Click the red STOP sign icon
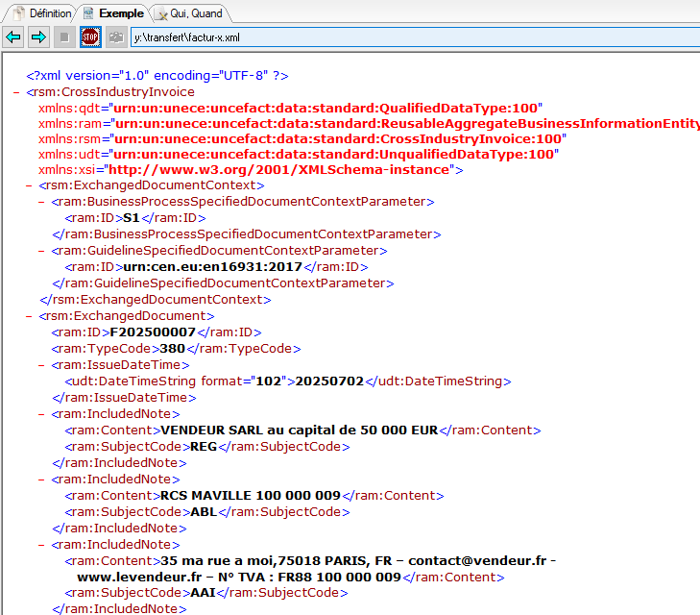Screen dimensions: 700x615 [90, 37]
